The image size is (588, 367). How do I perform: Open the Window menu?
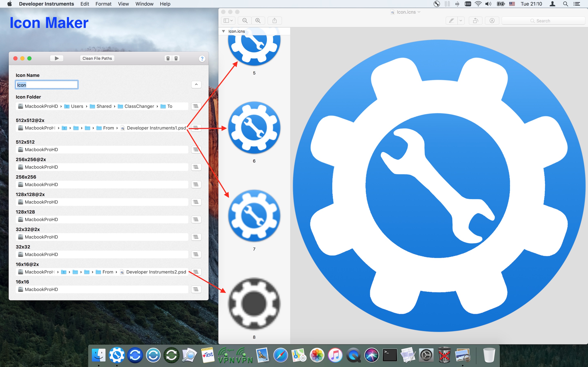[144, 4]
